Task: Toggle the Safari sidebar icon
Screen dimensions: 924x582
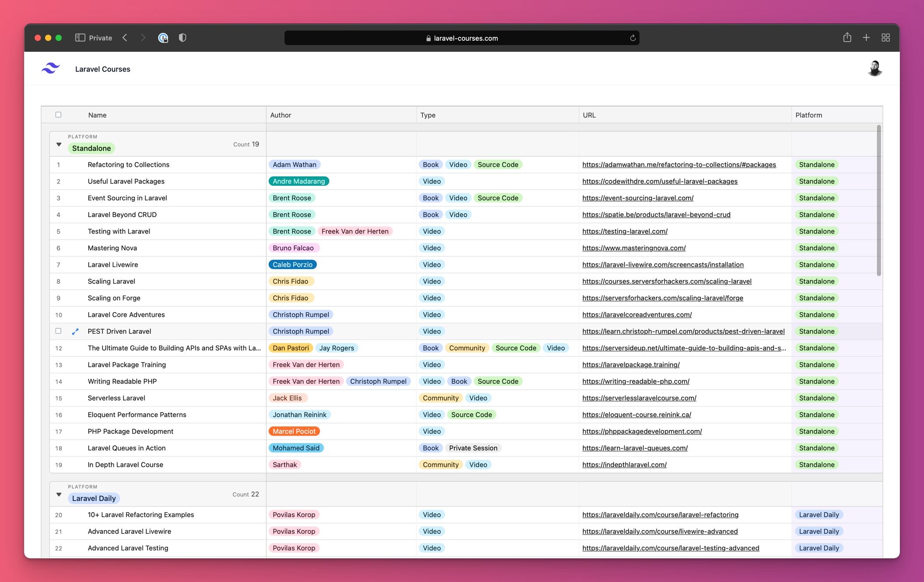Action: coord(81,38)
